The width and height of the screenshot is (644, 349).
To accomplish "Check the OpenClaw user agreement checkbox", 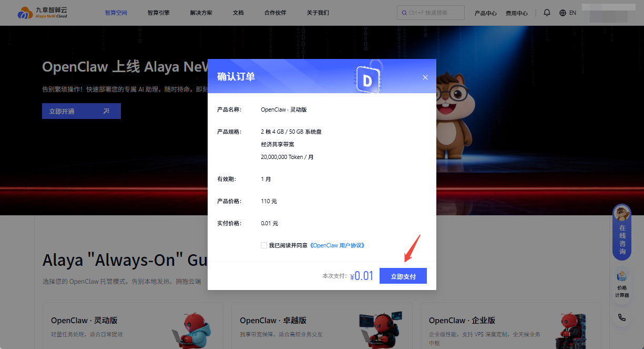I will pyautogui.click(x=263, y=245).
